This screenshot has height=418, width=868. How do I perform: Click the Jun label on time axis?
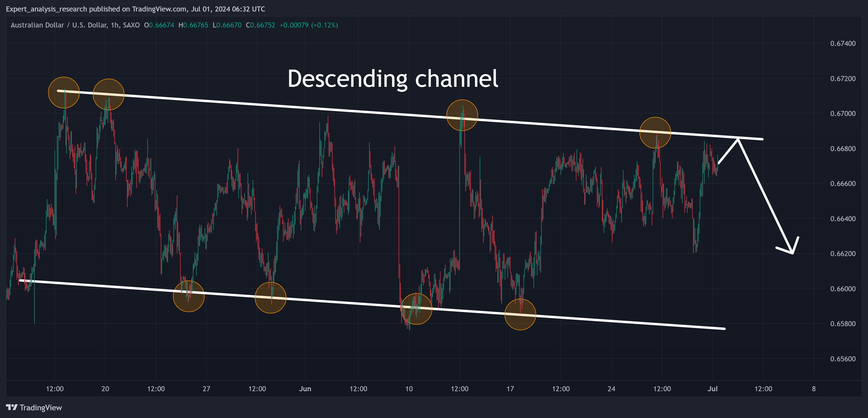305,389
